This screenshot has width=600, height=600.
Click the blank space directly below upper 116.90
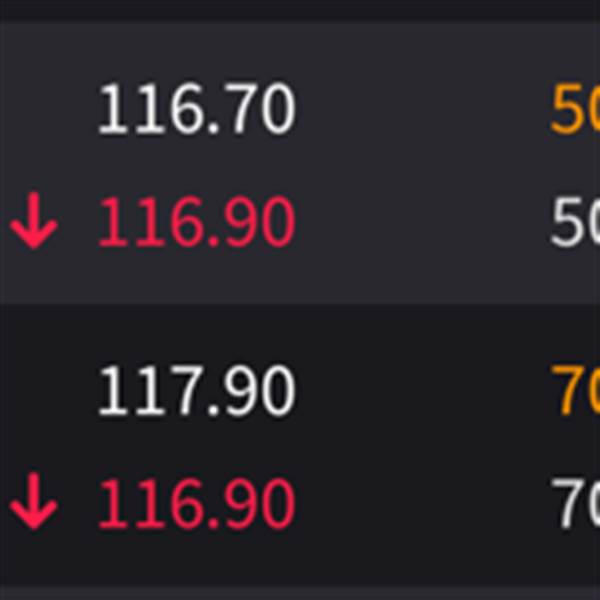(x=196, y=275)
